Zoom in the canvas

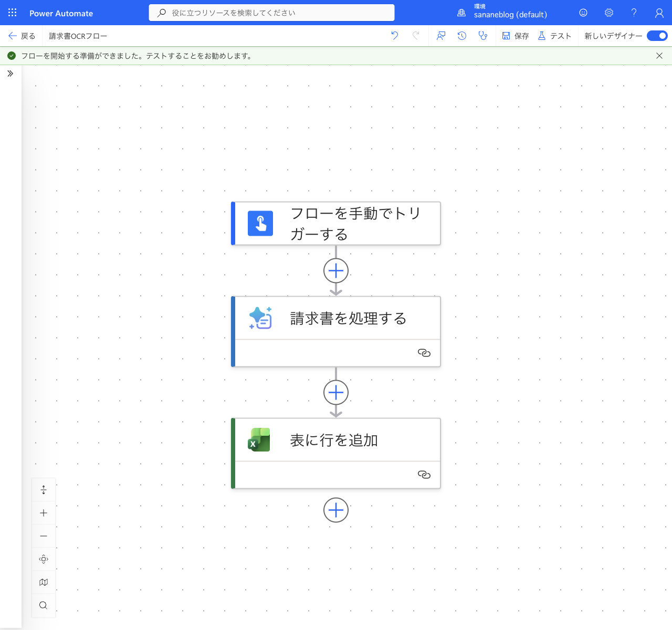click(44, 513)
